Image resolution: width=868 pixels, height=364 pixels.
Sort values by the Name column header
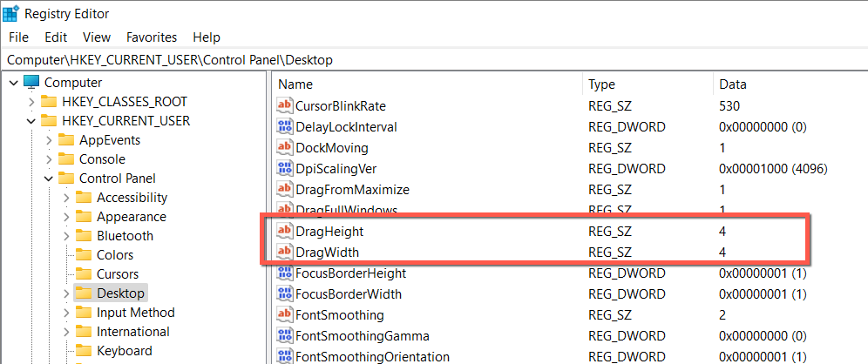295,84
